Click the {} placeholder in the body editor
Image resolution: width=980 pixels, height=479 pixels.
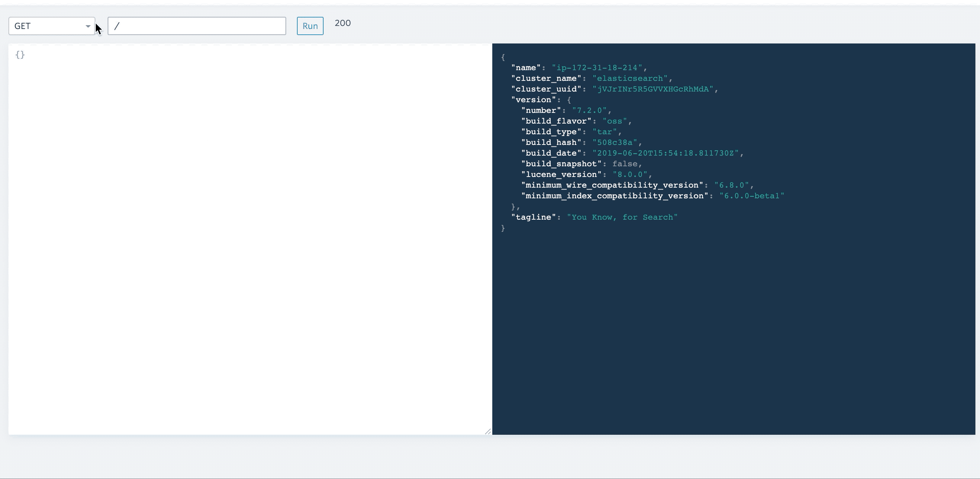click(21, 55)
